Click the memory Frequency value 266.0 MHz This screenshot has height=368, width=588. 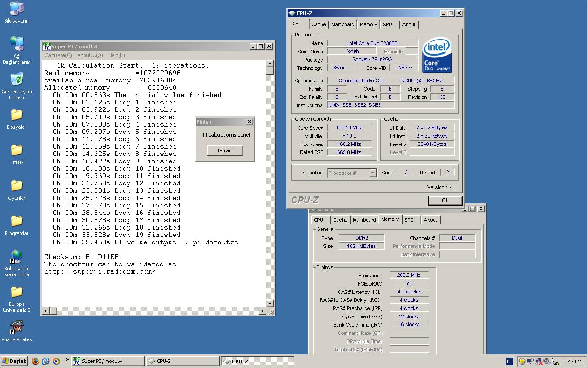click(x=409, y=276)
